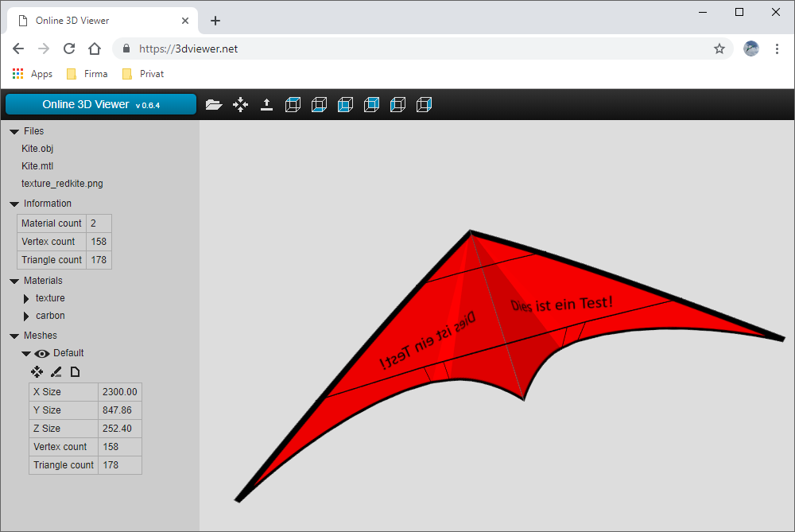The width and height of the screenshot is (795, 532).
Task: Click the pencil icon under Default mesh
Action: [x=56, y=371]
